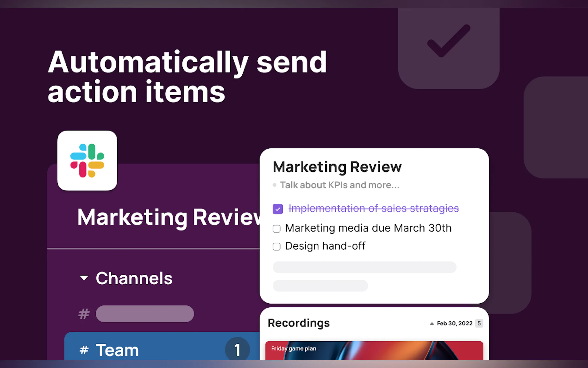Collapse the Channels section arrow
Viewport: 588px width, 368px height.
tap(84, 278)
